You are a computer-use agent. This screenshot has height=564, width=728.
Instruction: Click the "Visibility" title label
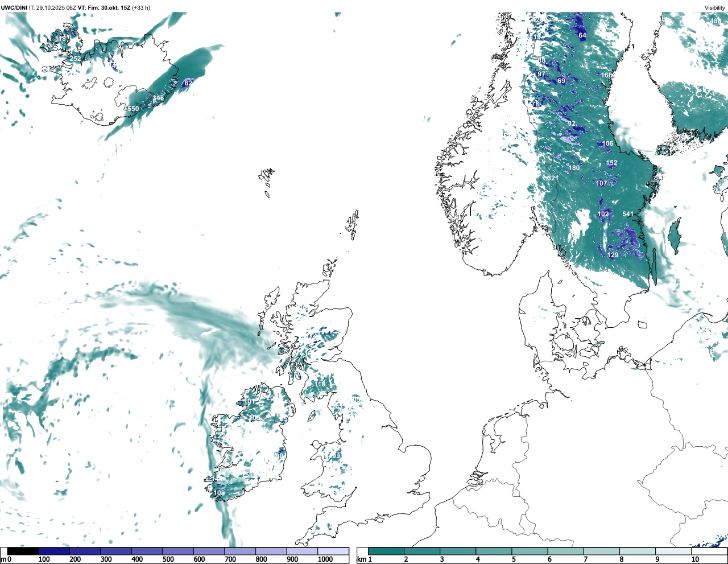click(x=715, y=8)
